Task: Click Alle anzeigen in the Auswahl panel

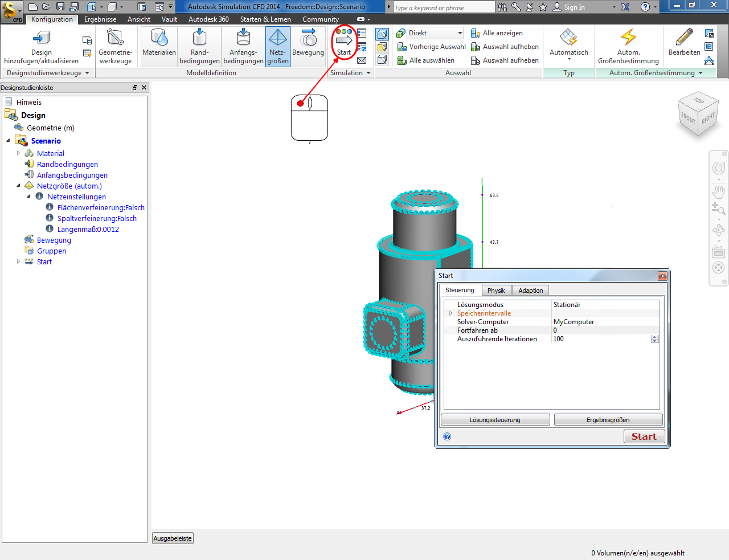Action: [497, 33]
